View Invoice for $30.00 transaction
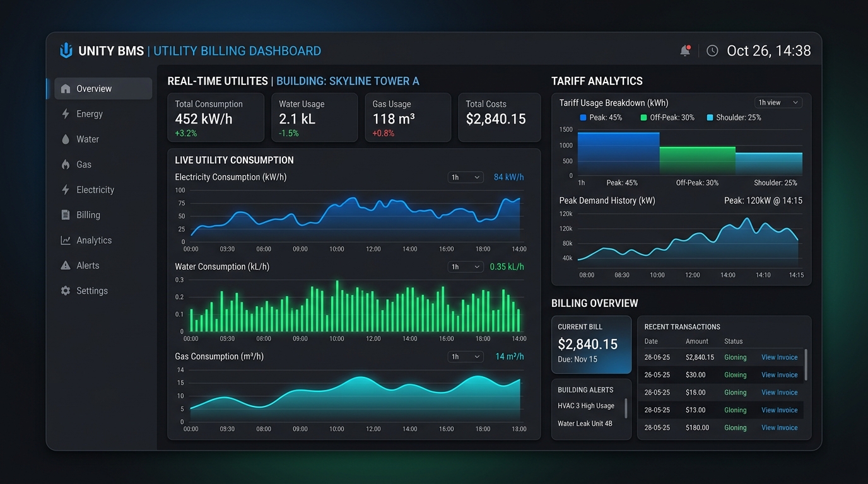This screenshot has height=484, width=868. click(x=780, y=375)
